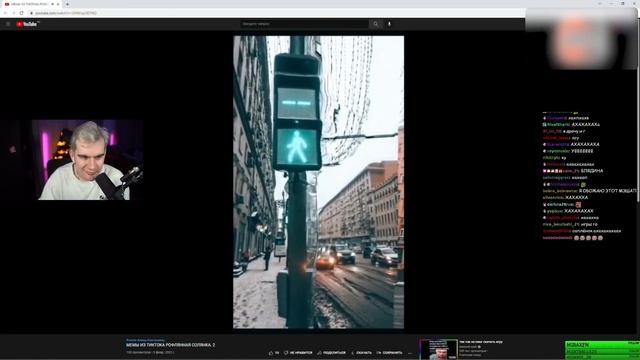The width and height of the screenshot is (640, 360).
Task: Download the video via СКАЧАТЬ
Action: click(362, 353)
